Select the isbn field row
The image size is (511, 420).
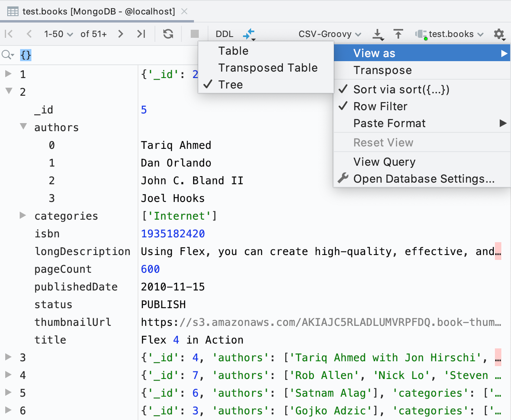pos(47,234)
